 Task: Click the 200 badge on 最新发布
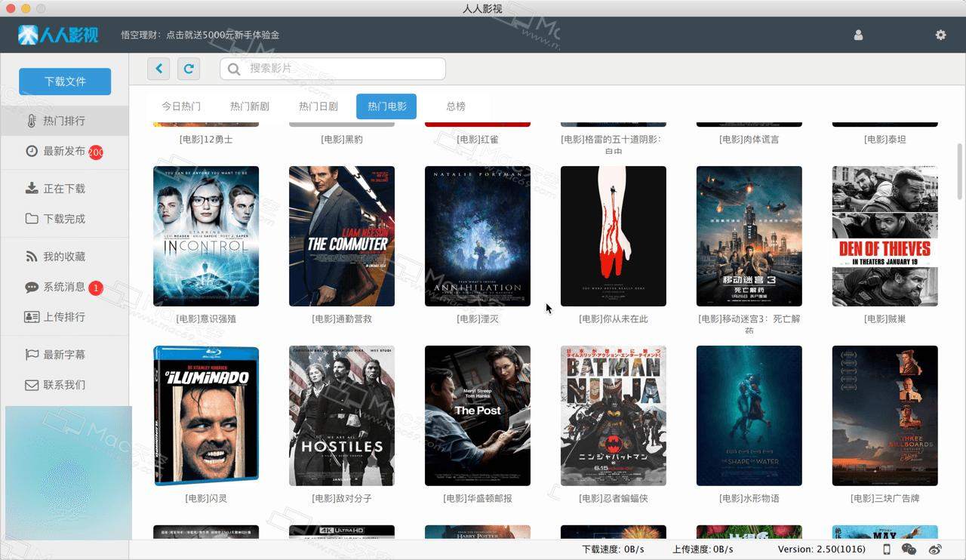(95, 152)
